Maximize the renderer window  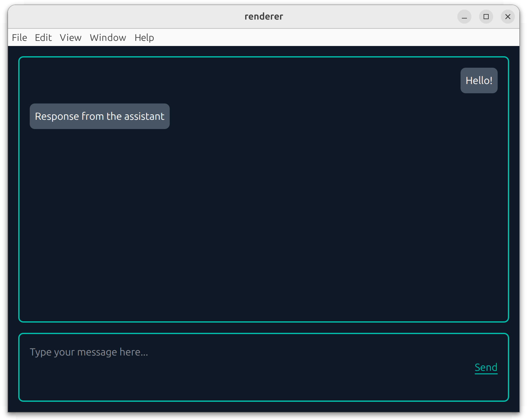pos(486,17)
